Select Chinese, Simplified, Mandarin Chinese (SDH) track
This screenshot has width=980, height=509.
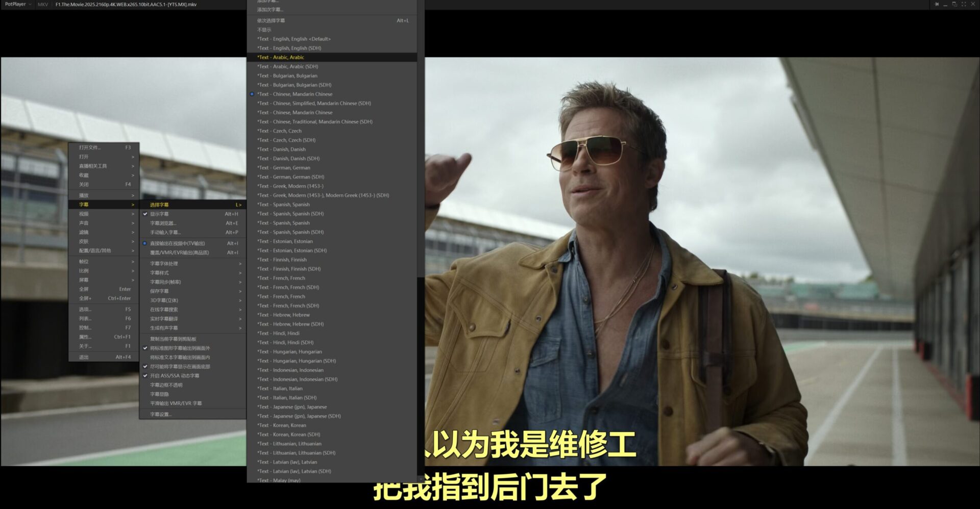click(x=332, y=103)
